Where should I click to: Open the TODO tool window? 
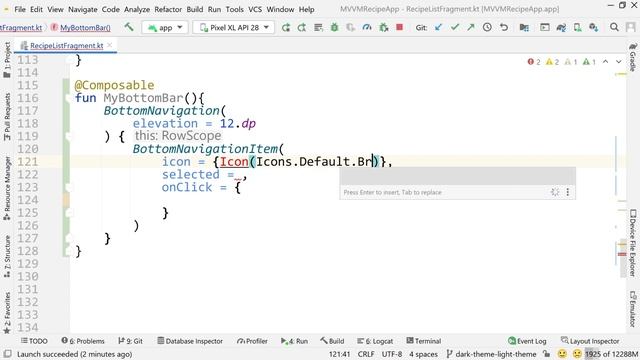point(34,341)
